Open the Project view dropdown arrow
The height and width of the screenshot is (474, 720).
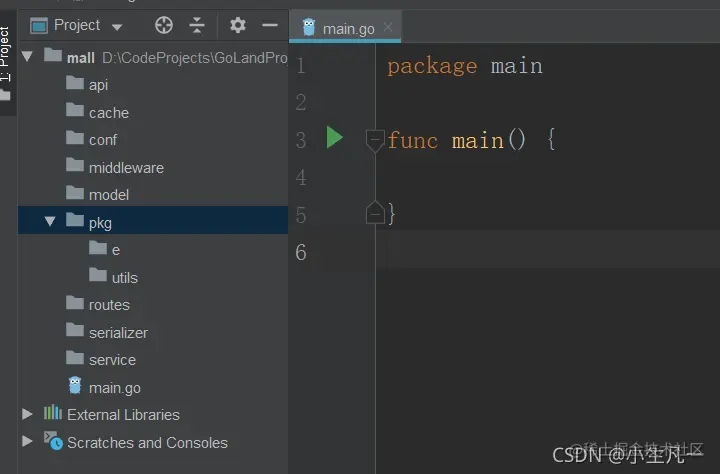point(117,27)
